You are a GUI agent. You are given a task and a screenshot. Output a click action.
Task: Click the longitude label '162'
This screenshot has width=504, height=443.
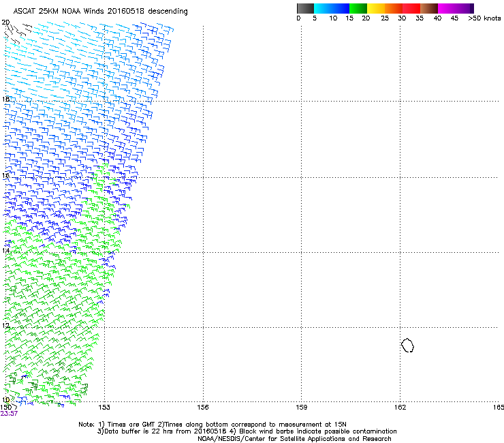[400, 408]
